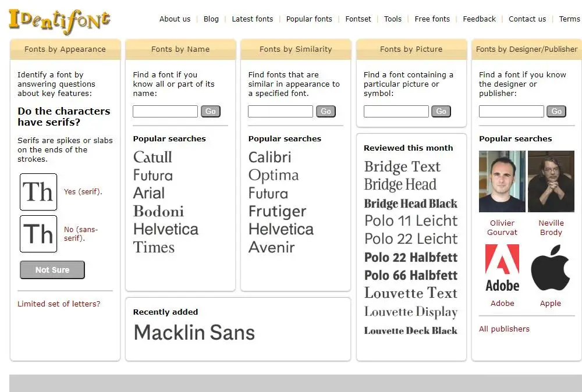582x392 pixels.
Task: Open the Apple logo publisher icon
Action: (x=551, y=268)
